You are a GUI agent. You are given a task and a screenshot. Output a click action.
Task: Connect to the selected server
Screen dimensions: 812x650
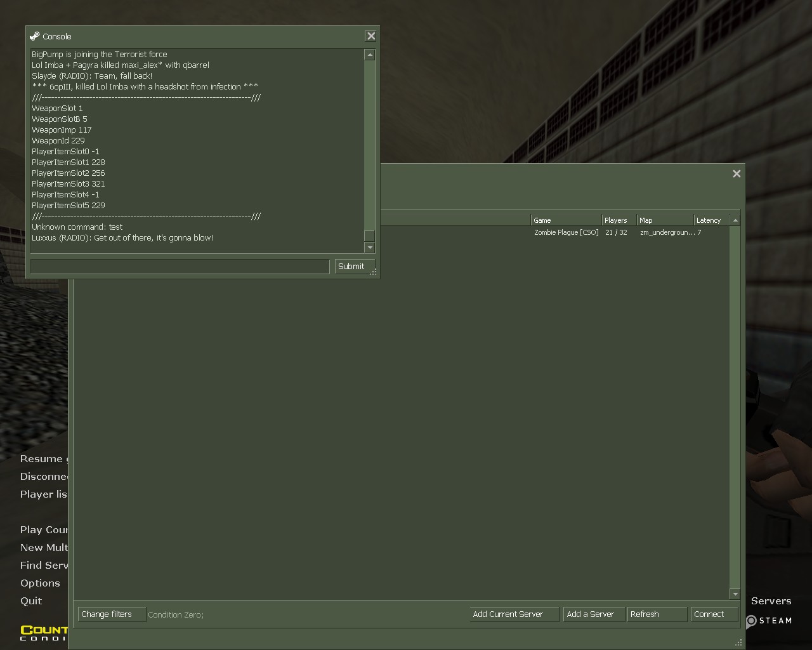point(713,614)
